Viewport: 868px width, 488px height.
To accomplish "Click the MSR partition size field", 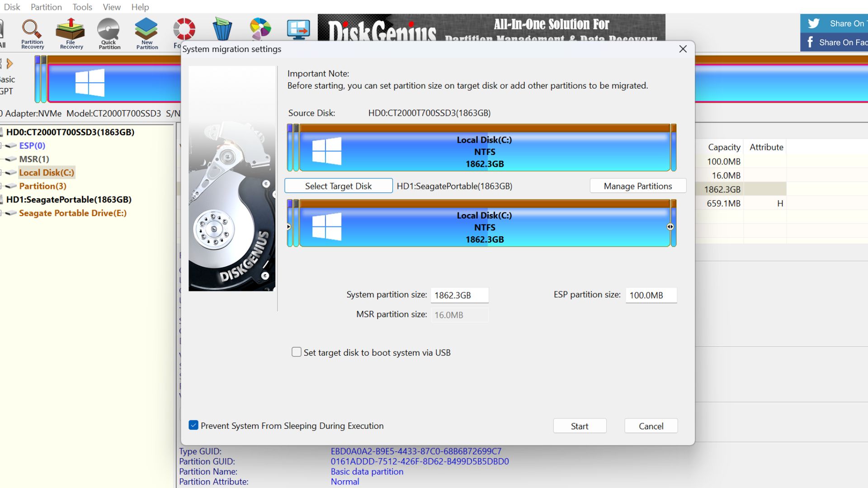I will [x=459, y=315].
